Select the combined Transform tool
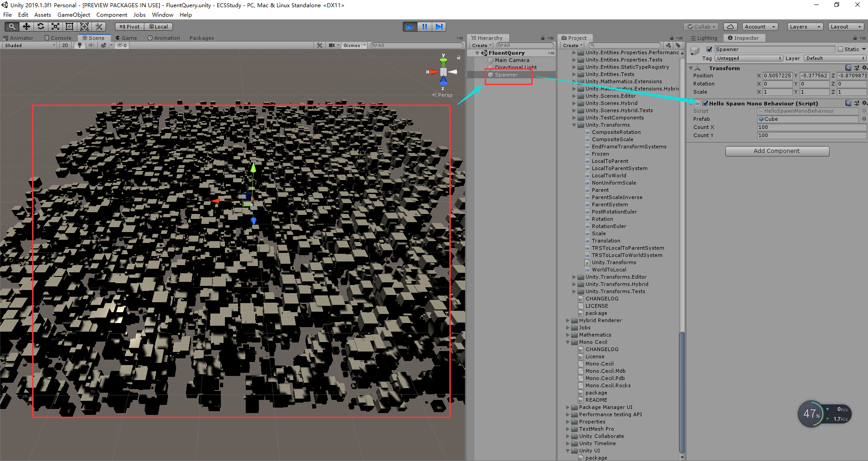Screen dimensions: 868x461 pos(84,27)
